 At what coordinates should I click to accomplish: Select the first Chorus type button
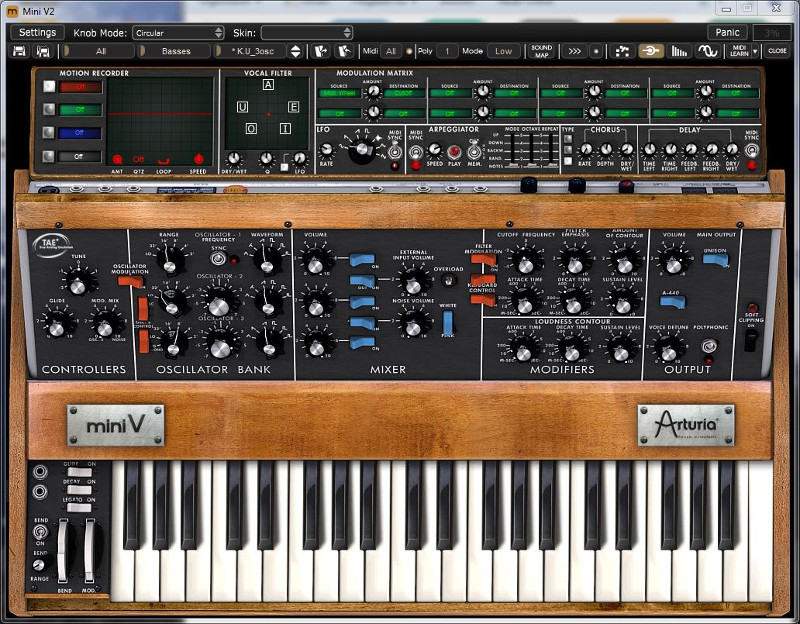[x=567, y=139]
